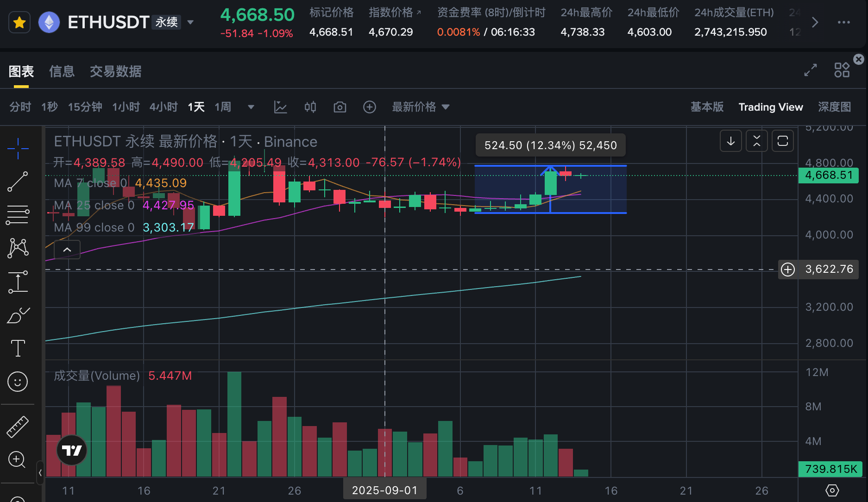868x502 pixels.
Task: Select the ruler measure tool
Action: click(x=18, y=427)
